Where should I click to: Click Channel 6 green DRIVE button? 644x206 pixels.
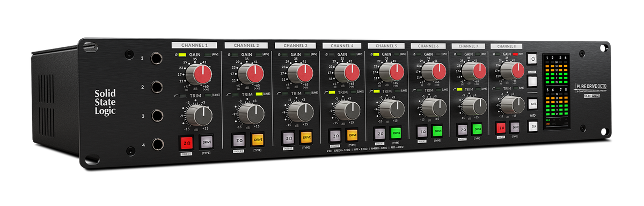pos(438,131)
